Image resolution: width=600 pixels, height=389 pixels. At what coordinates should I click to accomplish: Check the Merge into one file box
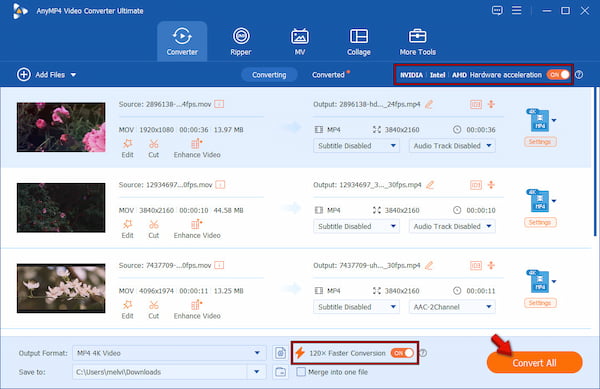(x=301, y=372)
